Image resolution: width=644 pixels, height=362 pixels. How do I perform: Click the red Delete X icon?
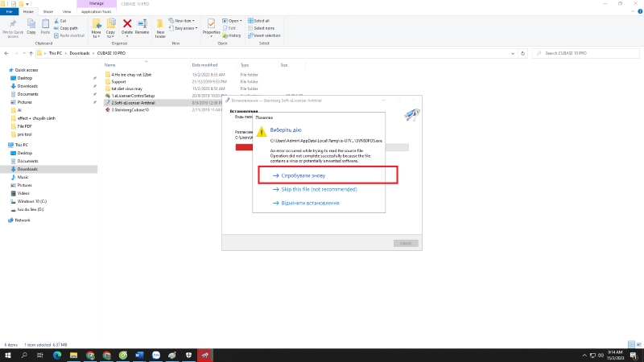click(127, 24)
